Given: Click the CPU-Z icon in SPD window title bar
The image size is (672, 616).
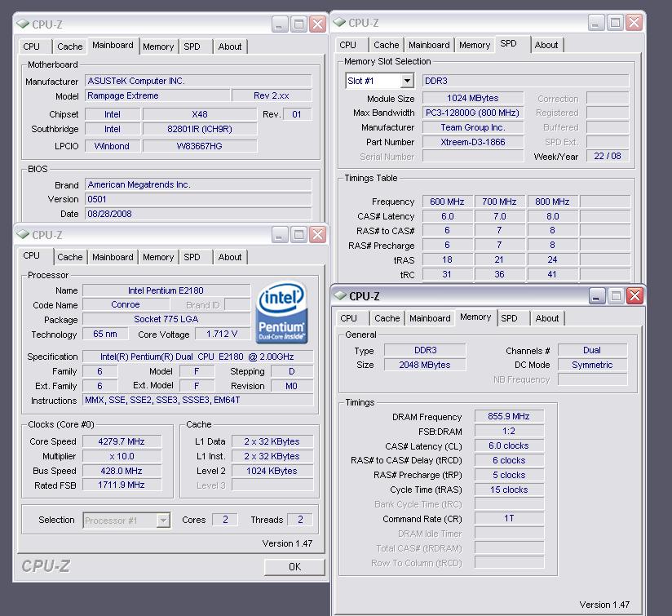Looking at the screenshot, I should tap(339, 22).
